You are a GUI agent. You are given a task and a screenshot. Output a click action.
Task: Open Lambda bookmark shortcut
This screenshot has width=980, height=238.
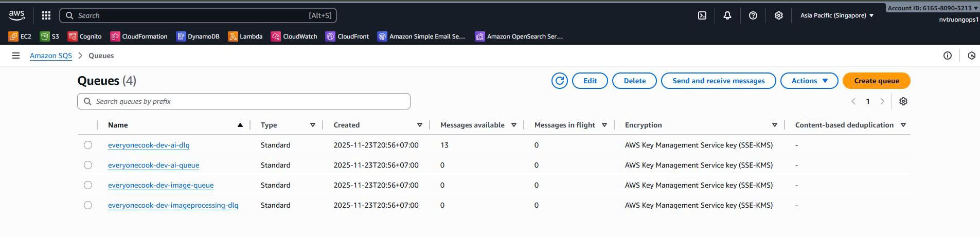[245, 36]
